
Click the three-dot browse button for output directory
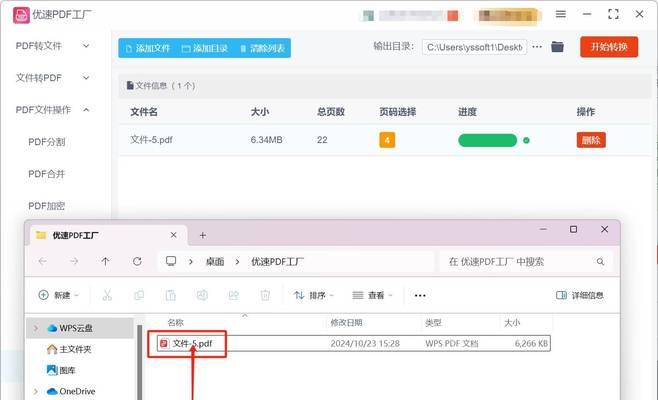[x=537, y=47]
